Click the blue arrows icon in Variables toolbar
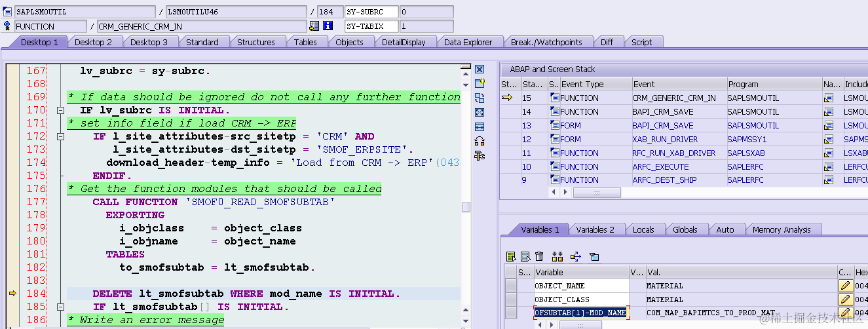 pos(576,256)
